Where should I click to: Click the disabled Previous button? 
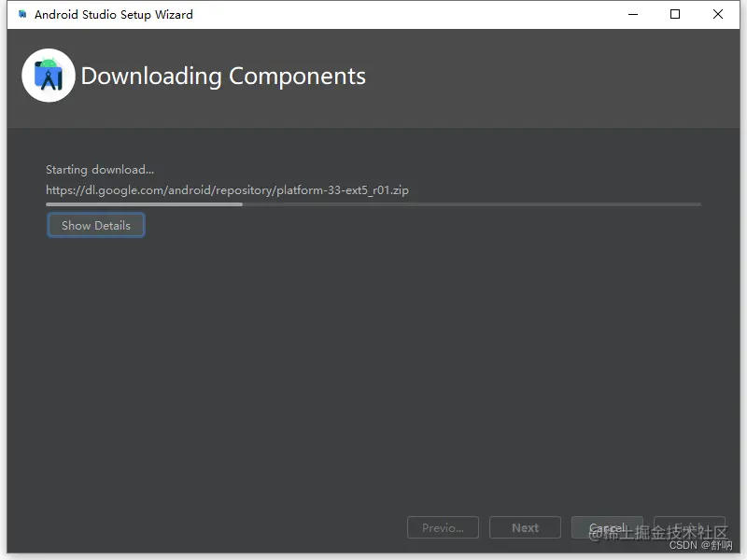coord(443,527)
